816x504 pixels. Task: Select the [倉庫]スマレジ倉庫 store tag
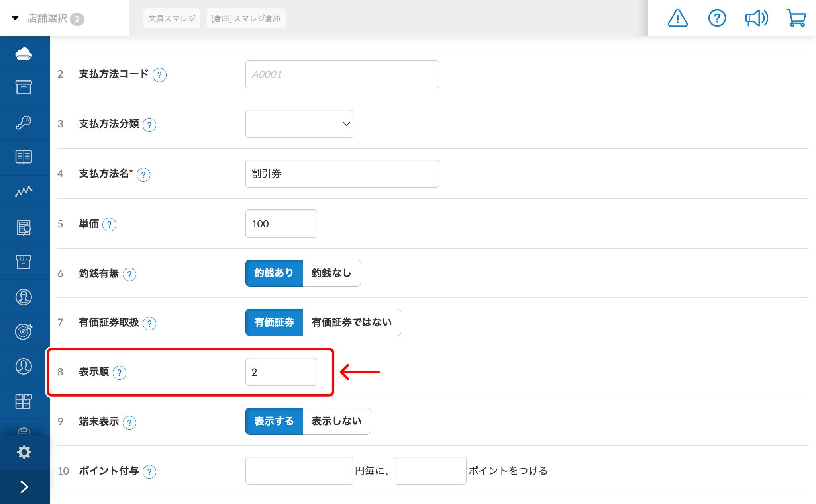point(246,18)
